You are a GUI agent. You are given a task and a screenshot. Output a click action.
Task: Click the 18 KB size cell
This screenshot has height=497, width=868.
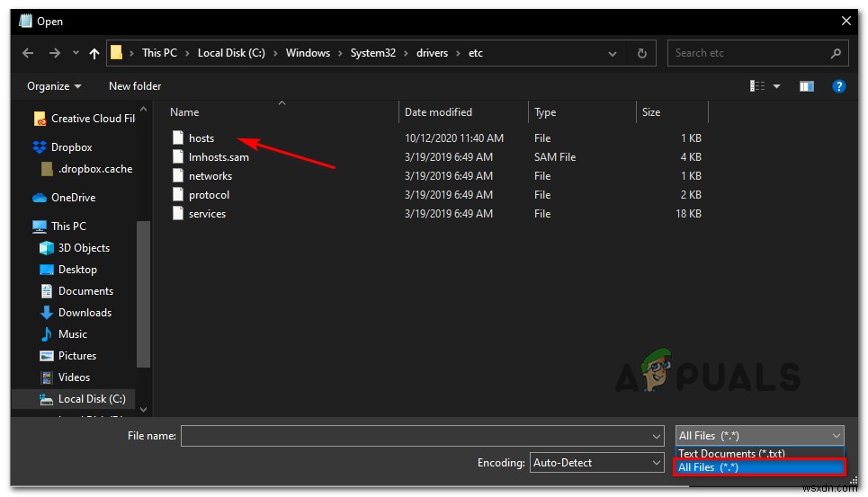point(688,213)
